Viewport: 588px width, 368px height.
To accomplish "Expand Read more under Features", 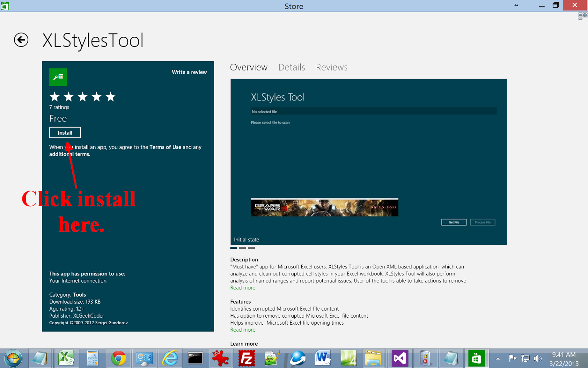I will (243, 330).
